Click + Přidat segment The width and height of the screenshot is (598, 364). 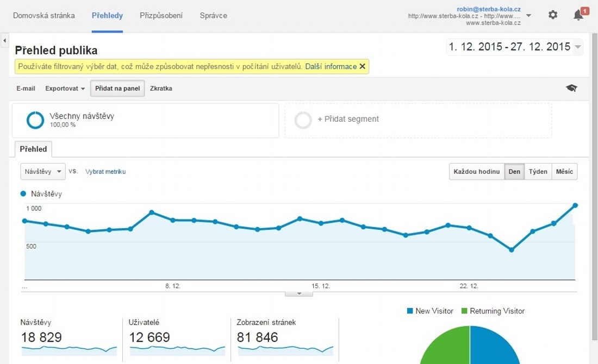tap(348, 119)
